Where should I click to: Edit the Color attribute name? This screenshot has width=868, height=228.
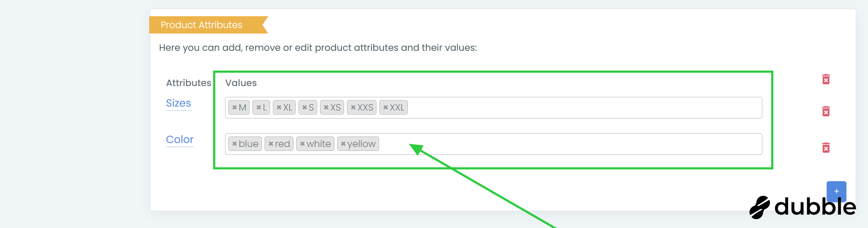coord(180,139)
